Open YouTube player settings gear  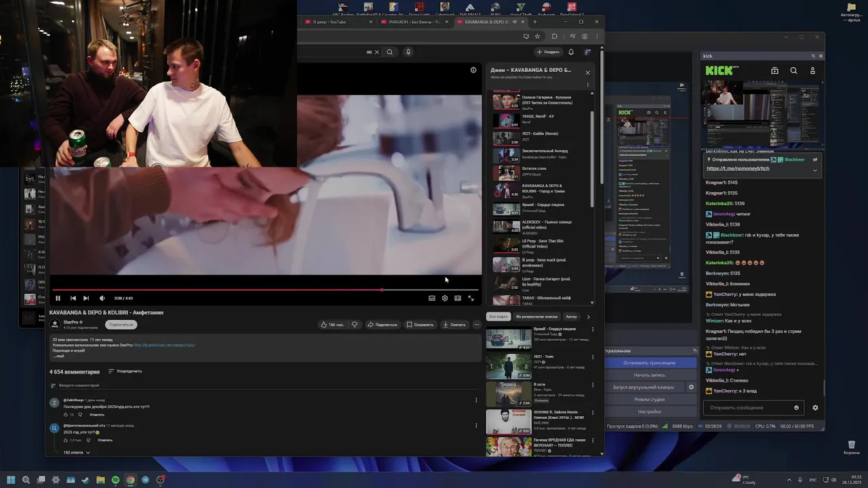[445, 298]
